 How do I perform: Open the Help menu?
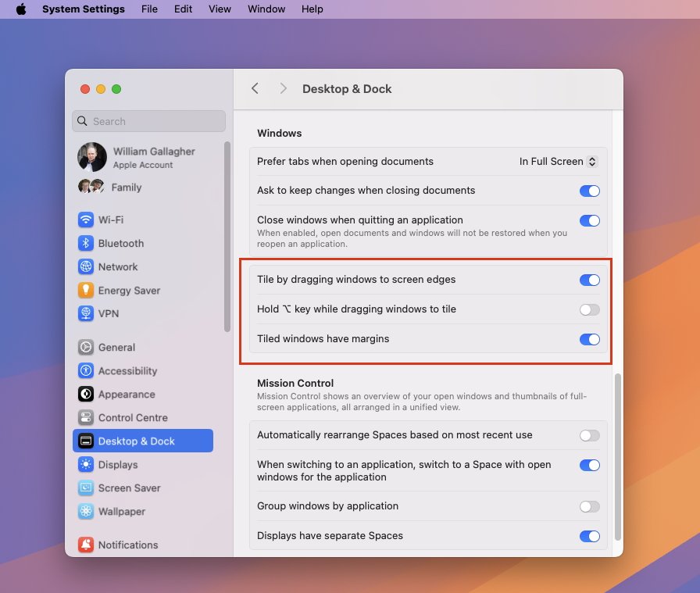(312, 9)
